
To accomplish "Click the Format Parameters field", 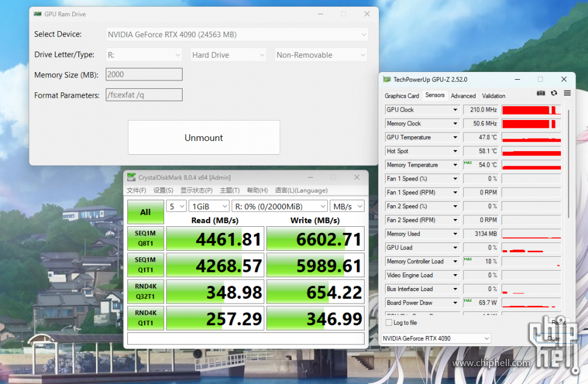I will pyautogui.click(x=144, y=95).
